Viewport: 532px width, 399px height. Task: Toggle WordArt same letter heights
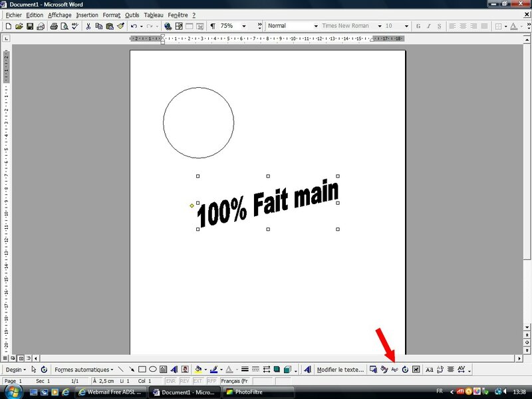point(429,369)
